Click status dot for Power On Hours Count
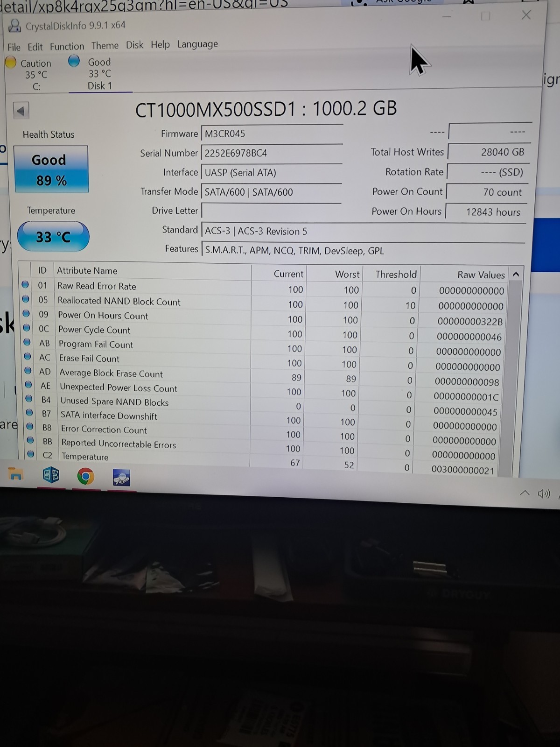This screenshot has height=747, width=560. pyautogui.click(x=26, y=313)
